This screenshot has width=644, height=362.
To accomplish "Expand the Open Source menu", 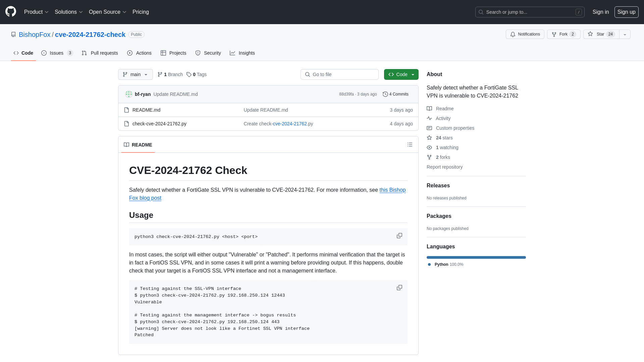I will (108, 12).
